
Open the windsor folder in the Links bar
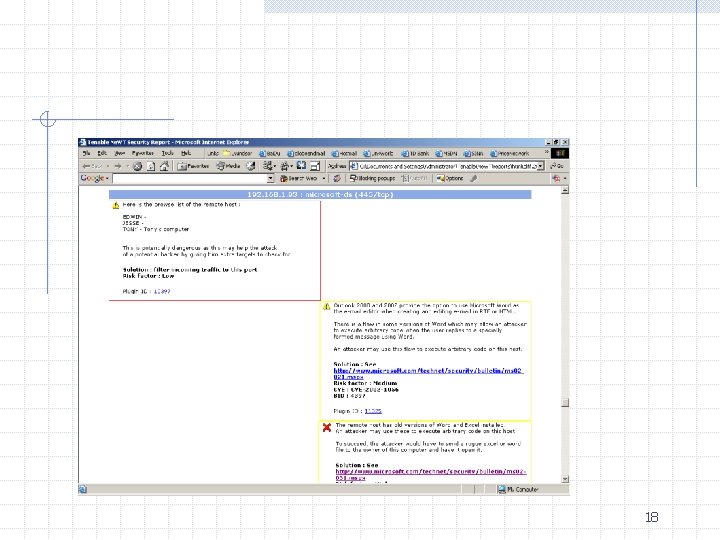click(x=237, y=153)
